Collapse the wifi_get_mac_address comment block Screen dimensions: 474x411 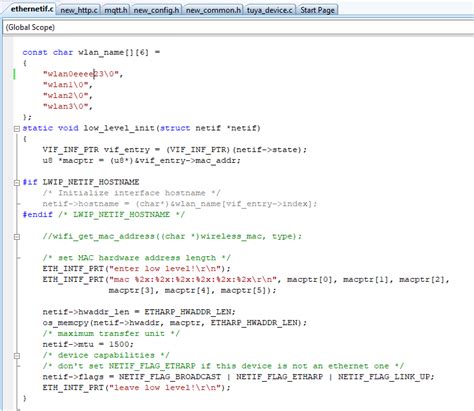[17, 237]
